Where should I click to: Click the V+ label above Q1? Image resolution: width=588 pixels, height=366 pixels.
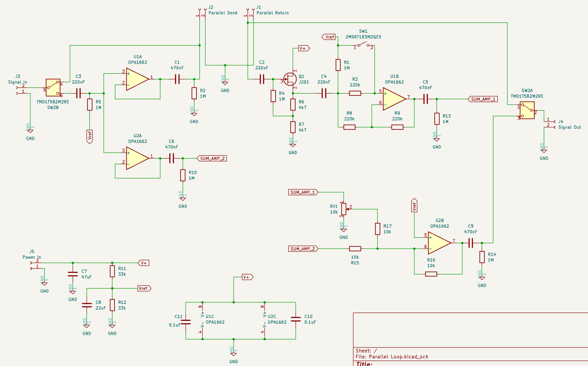point(304,48)
